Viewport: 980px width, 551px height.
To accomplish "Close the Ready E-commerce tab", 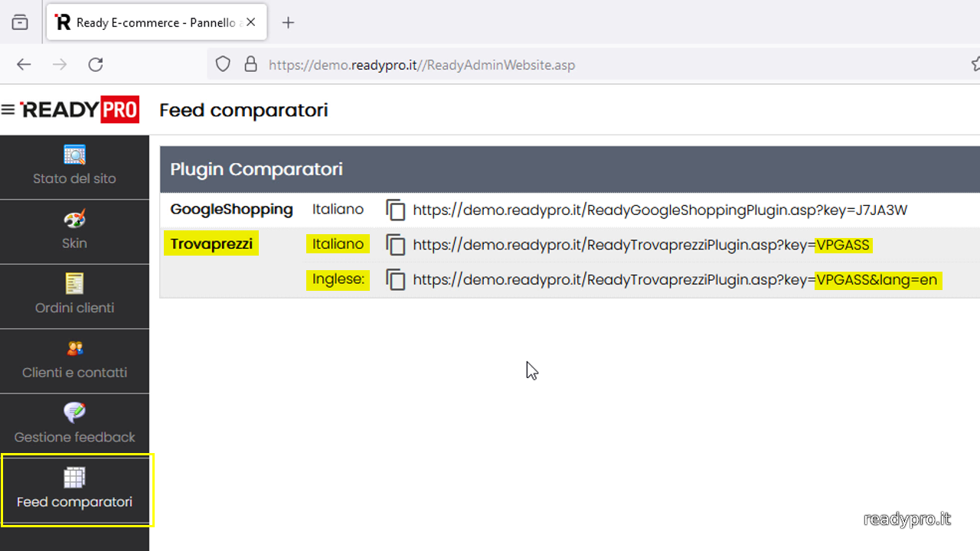I will 250,22.
